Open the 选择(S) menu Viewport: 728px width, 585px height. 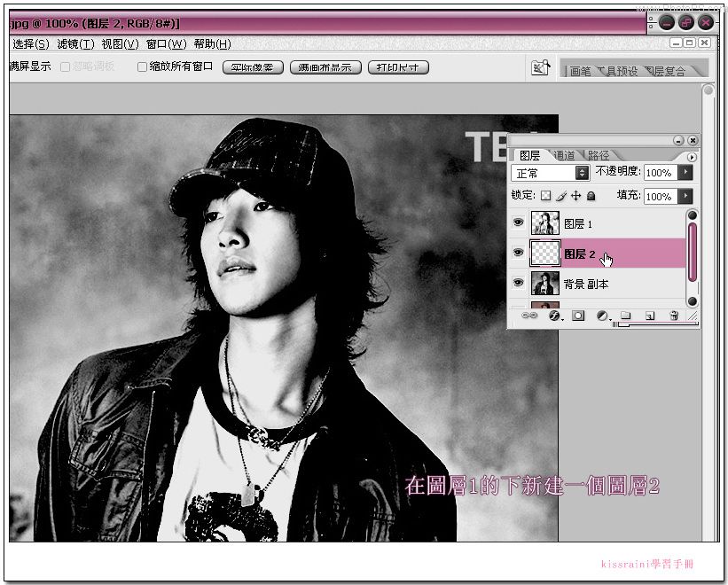click(x=31, y=44)
